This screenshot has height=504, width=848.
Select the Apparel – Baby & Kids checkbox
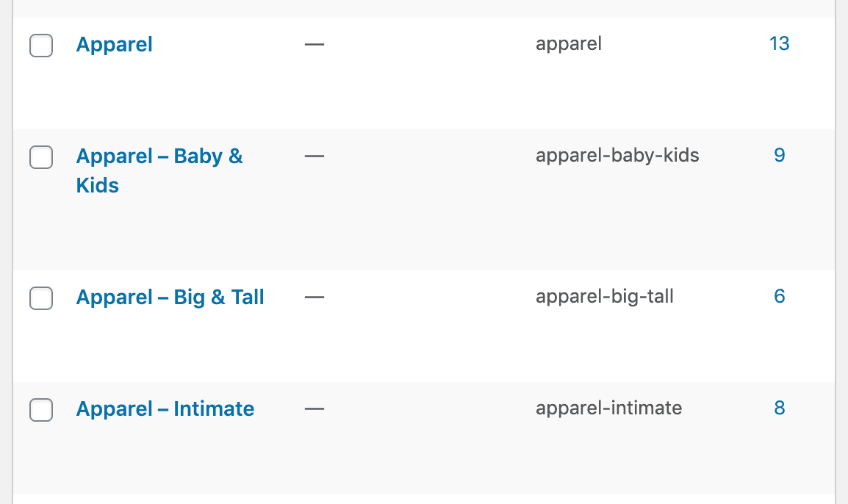pyautogui.click(x=41, y=157)
